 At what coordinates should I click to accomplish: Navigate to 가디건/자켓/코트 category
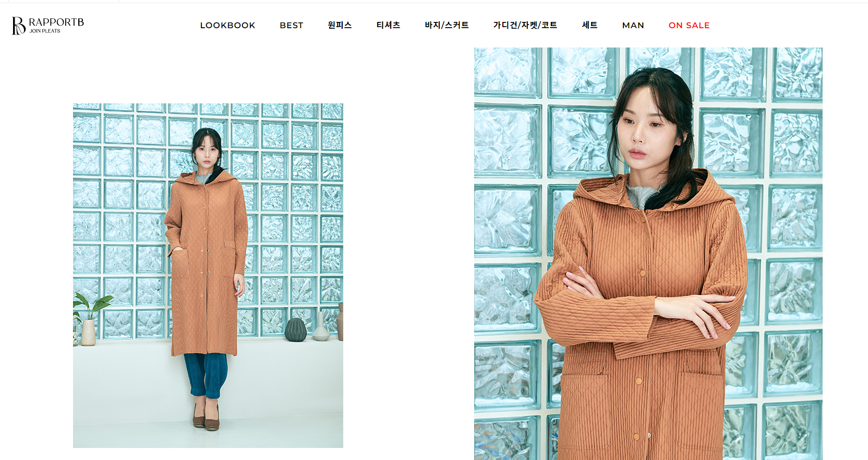coord(525,25)
